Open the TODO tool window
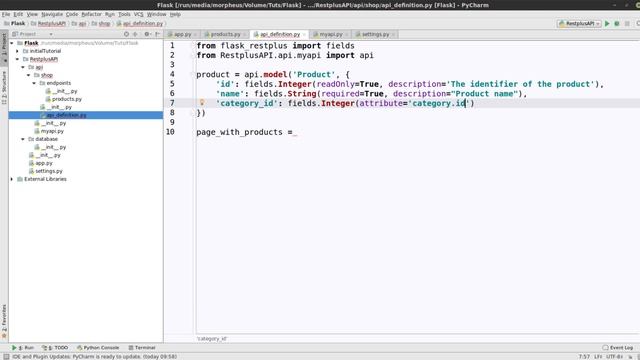Screen dimensions: 640x360 click(x=55, y=348)
